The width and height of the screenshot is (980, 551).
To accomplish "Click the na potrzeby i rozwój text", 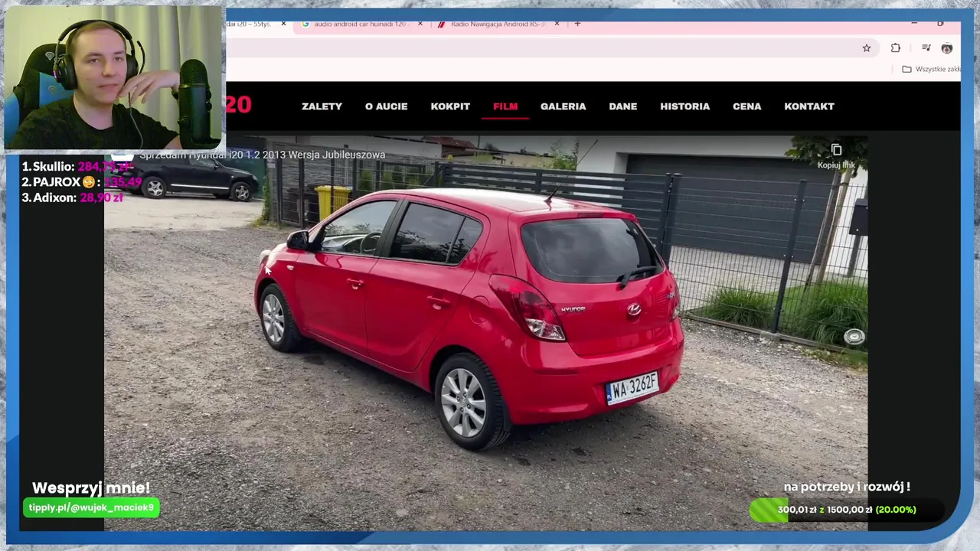I will pyautogui.click(x=847, y=487).
